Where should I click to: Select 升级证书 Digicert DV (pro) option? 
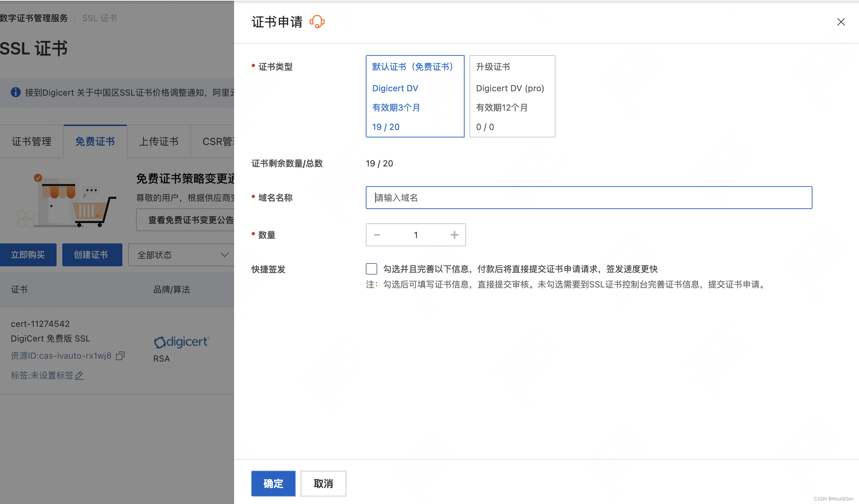512,96
